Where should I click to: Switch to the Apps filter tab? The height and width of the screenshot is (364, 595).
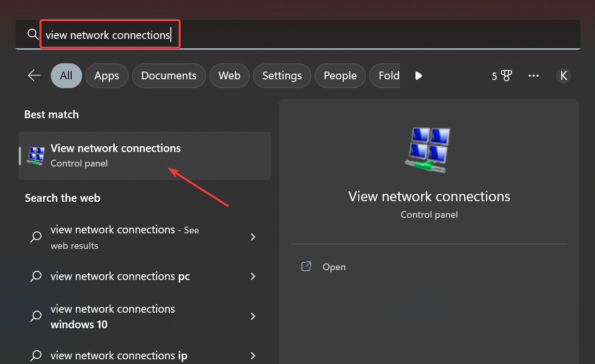click(x=106, y=75)
